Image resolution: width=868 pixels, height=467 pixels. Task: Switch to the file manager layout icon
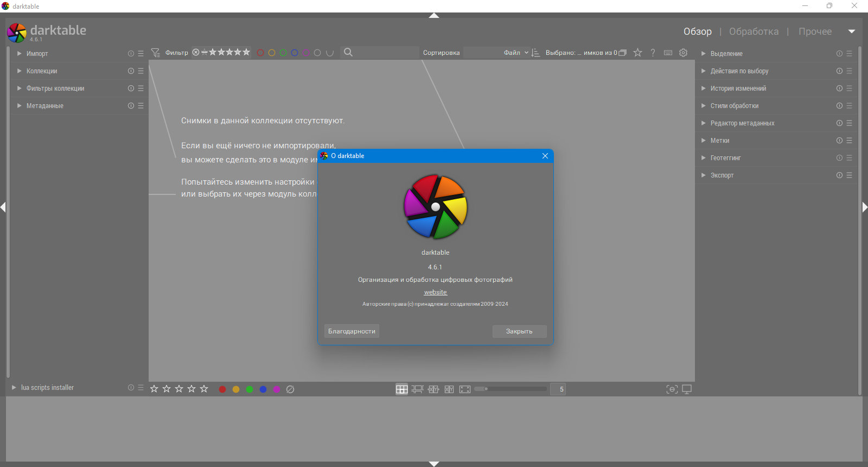401,389
